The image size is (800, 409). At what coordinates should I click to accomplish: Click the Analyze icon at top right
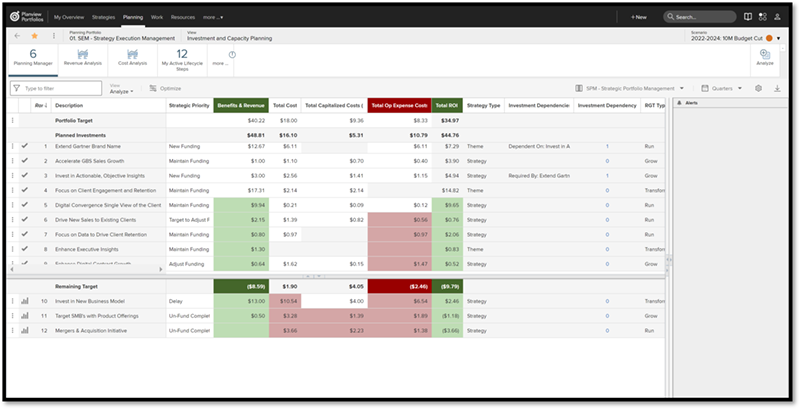(765, 58)
